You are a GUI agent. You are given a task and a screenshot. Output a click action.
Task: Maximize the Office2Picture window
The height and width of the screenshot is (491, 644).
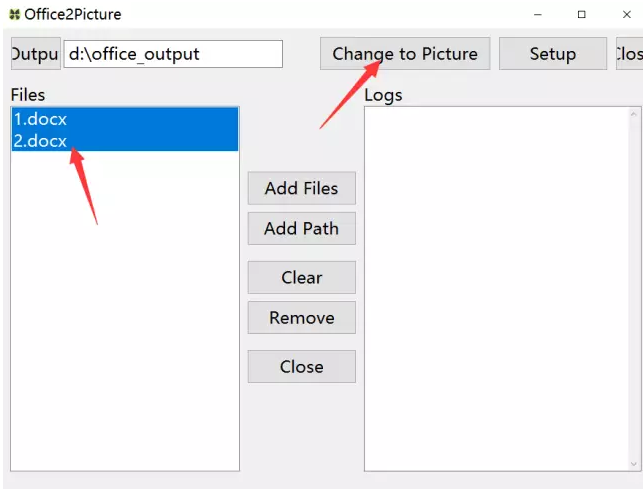582,14
